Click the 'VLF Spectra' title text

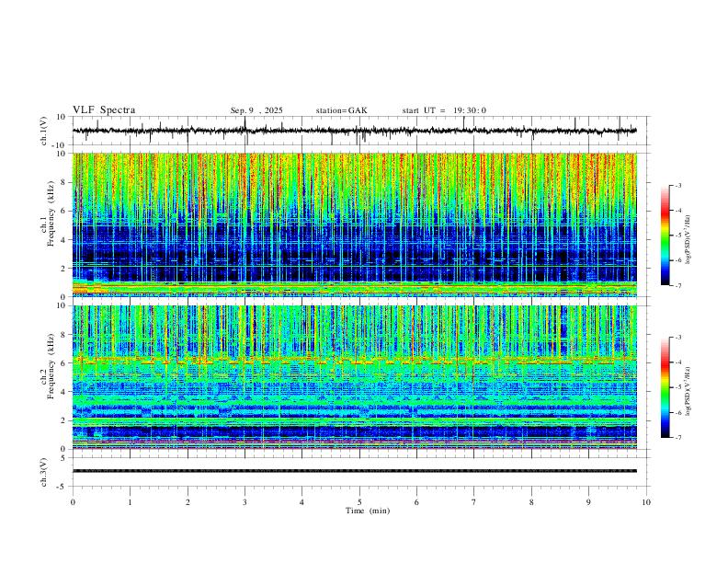(x=104, y=110)
